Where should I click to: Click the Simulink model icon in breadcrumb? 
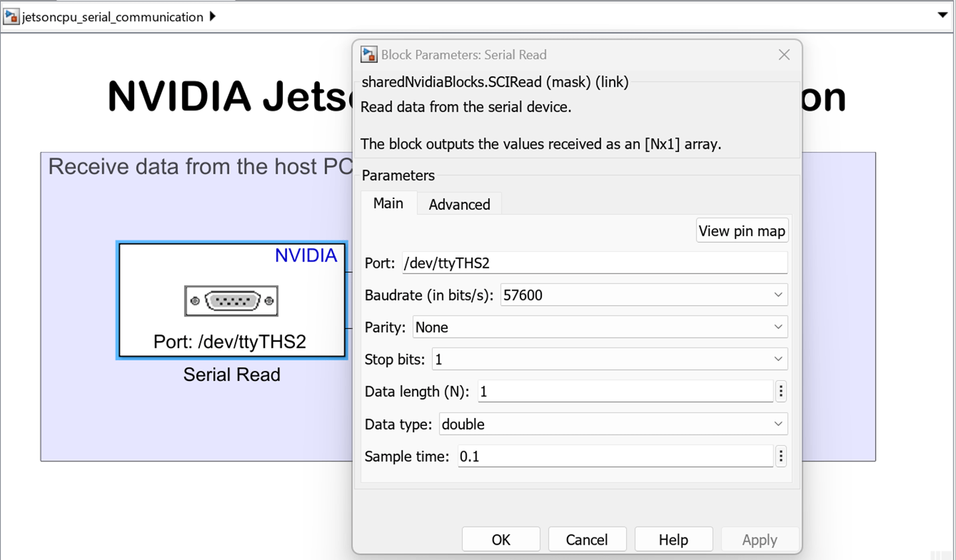tap(11, 17)
